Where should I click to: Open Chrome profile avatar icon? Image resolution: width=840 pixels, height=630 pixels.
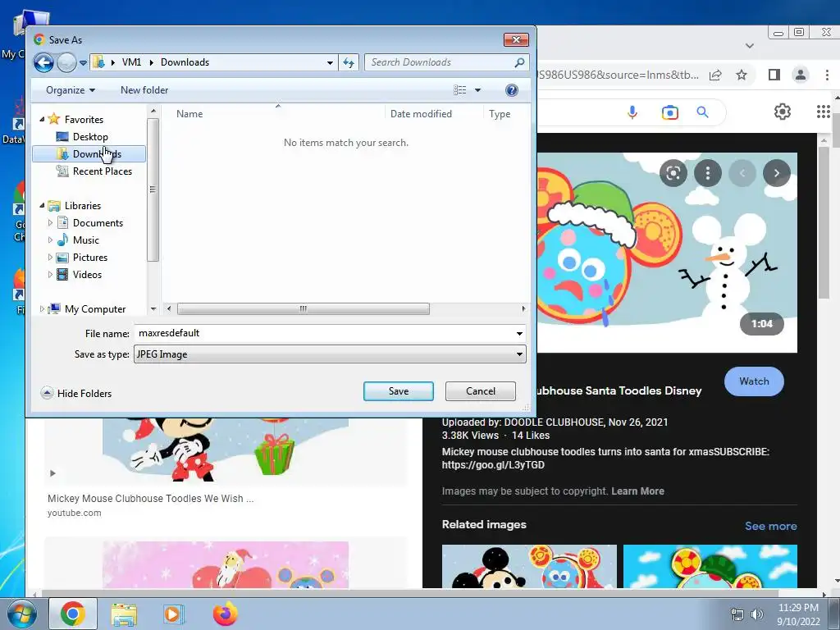pos(801,75)
